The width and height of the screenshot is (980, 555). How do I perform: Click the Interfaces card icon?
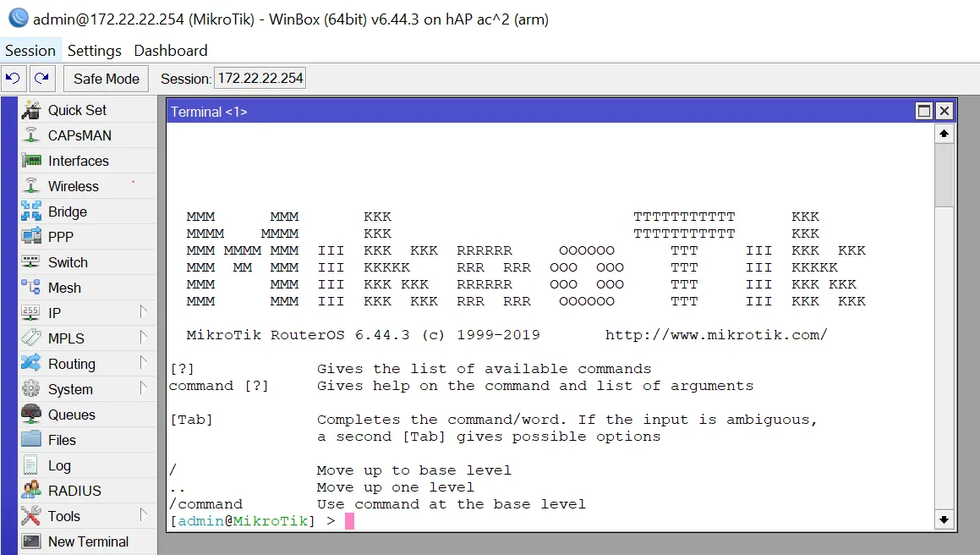click(x=31, y=161)
